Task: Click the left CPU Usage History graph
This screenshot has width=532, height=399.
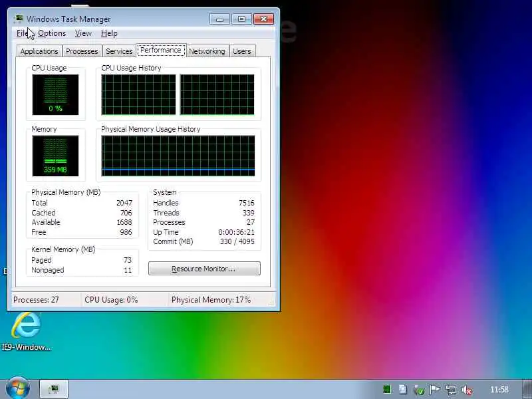Action: click(x=138, y=94)
